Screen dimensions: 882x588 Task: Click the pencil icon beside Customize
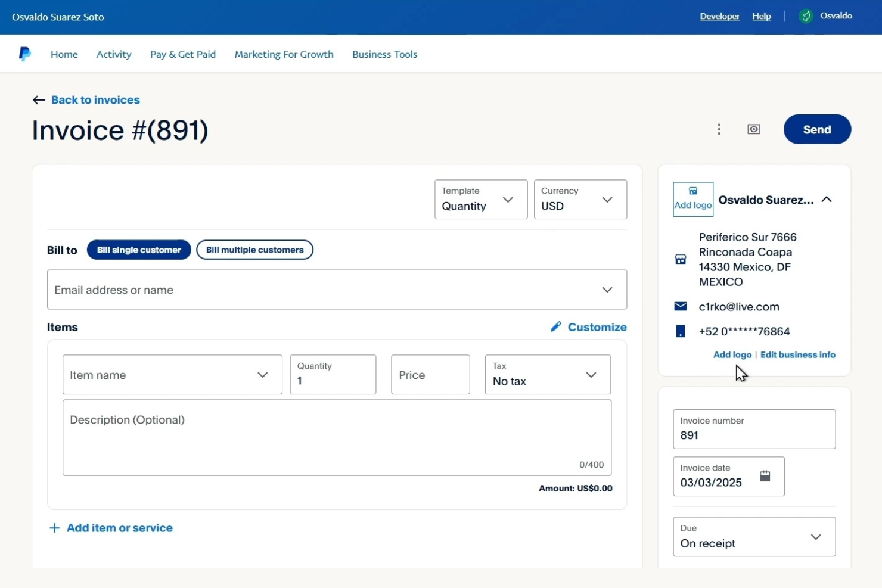[x=555, y=326]
